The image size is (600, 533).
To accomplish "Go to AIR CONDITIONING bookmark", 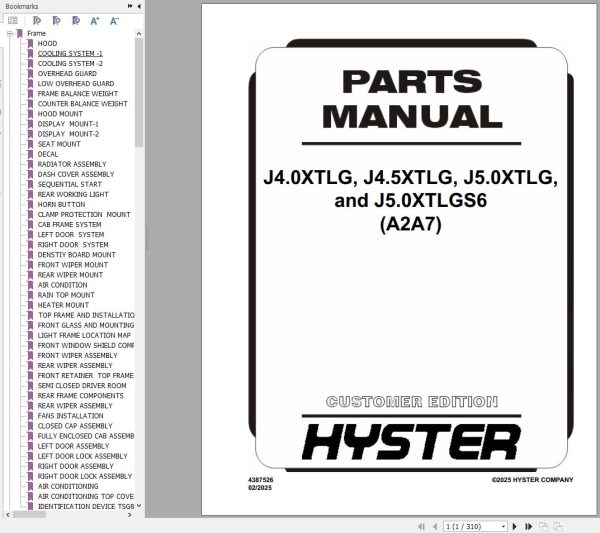I will (68, 487).
